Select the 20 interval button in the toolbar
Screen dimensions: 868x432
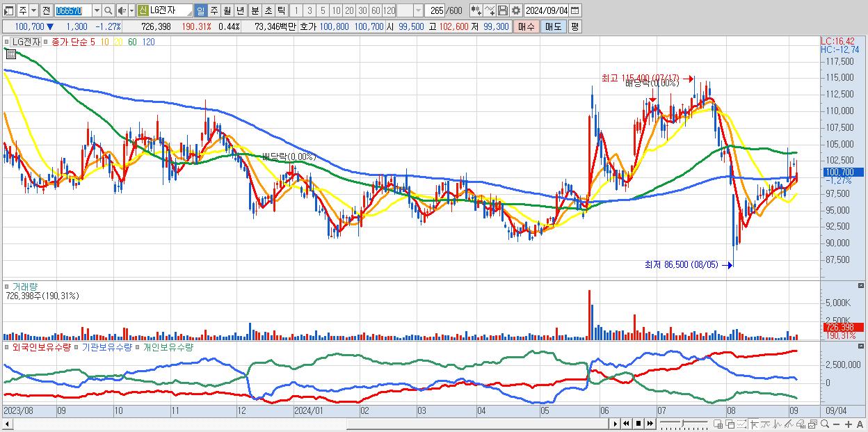(349, 10)
